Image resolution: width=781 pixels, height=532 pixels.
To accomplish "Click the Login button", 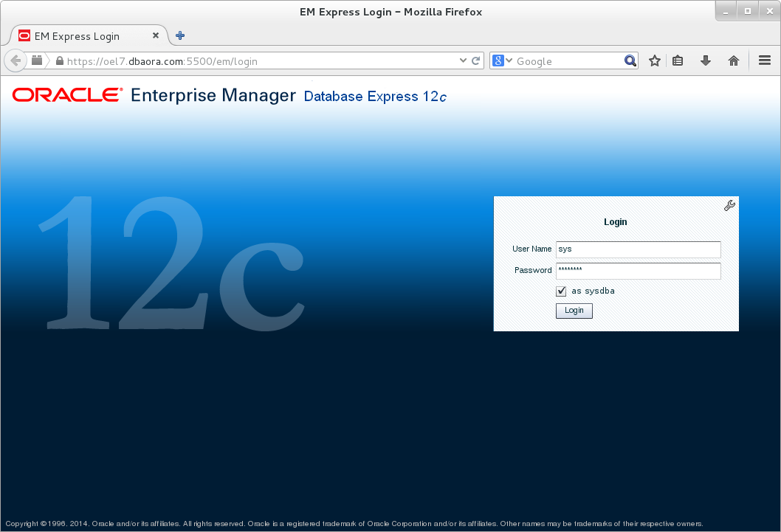I will pos(574,311).
